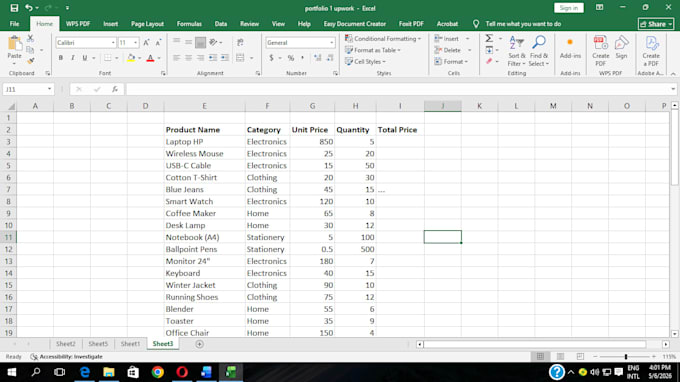The height and width of the screenshot is (382, 680).
Task: Increase font size with the large A
Action: pyautogui.click(x=146, y=42)
